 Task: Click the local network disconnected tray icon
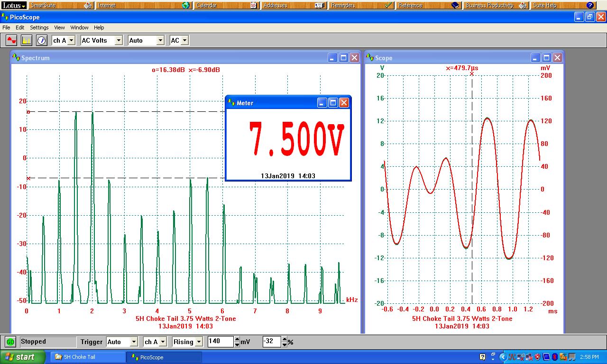tap(529, 357)
